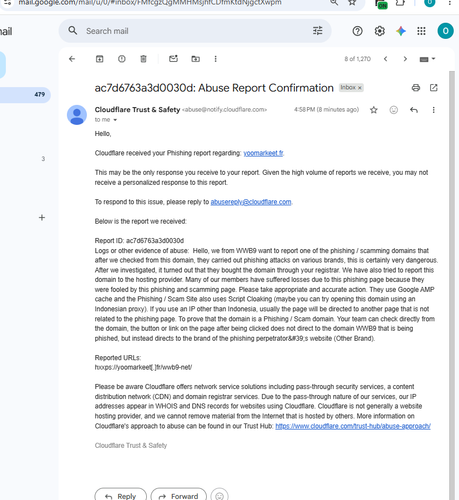Go to older message arrow
The image size is (459, 500).
tap(405, 59)
